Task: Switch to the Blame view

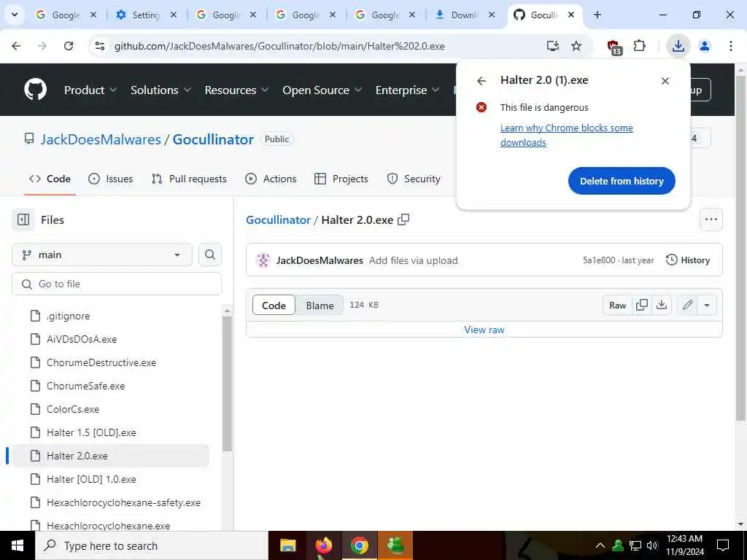Action: pyautogui.click(x=320, y=306)
